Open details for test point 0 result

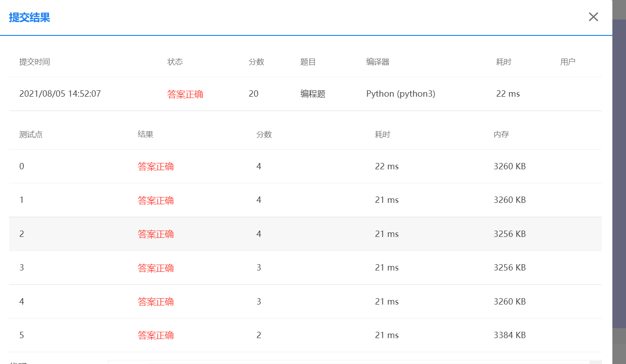click(x=156, y=166)
